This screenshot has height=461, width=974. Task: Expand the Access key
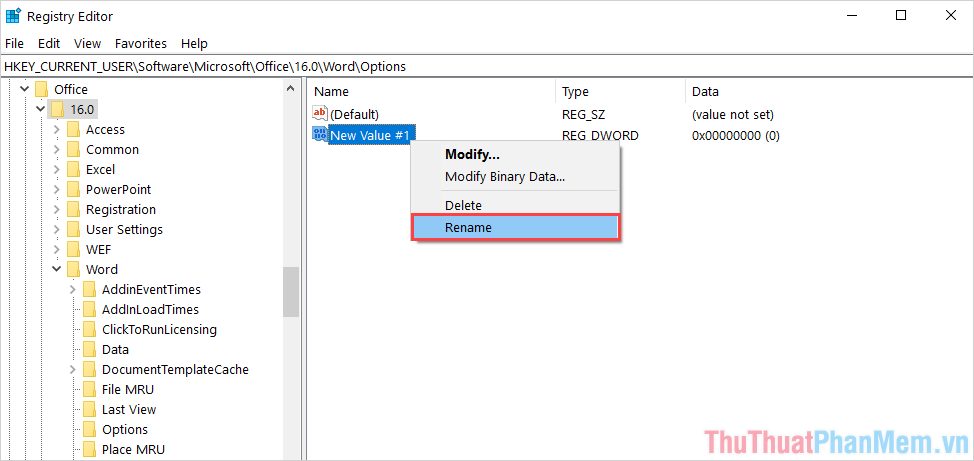click(x=57, y=129)
